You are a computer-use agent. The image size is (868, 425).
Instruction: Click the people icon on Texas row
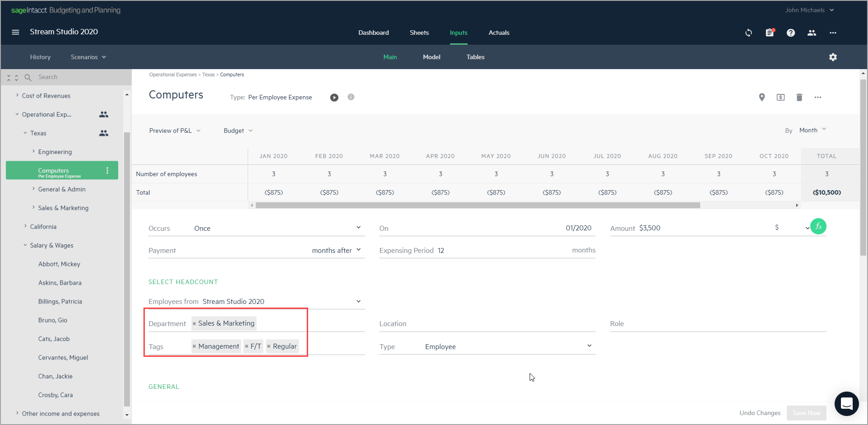(104, 133)
